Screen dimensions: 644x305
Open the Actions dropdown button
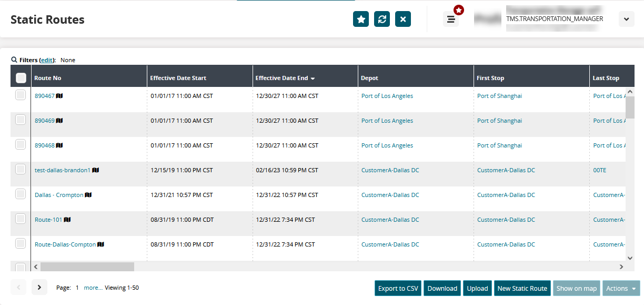coord(621,288)
